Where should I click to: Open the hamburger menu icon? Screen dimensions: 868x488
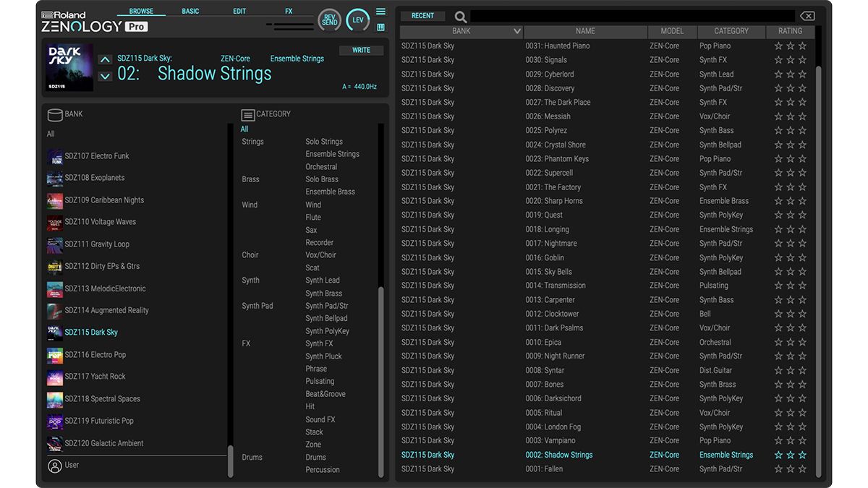380,11
